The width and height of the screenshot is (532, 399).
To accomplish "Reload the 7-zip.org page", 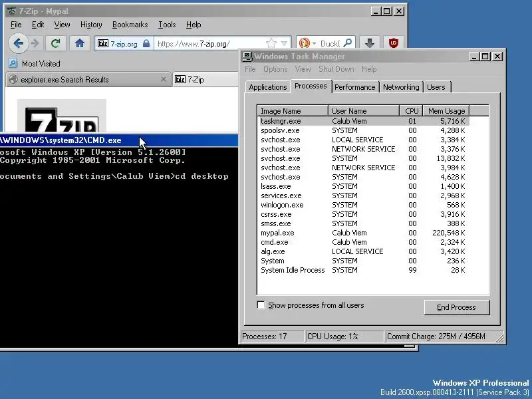I will coord(56,43).
